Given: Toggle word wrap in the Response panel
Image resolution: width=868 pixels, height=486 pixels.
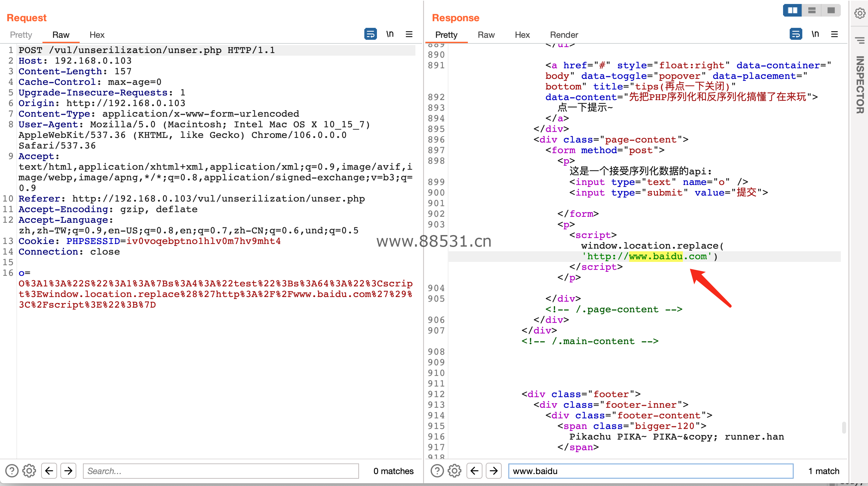Looking at the screenshot, I should 796,34.
